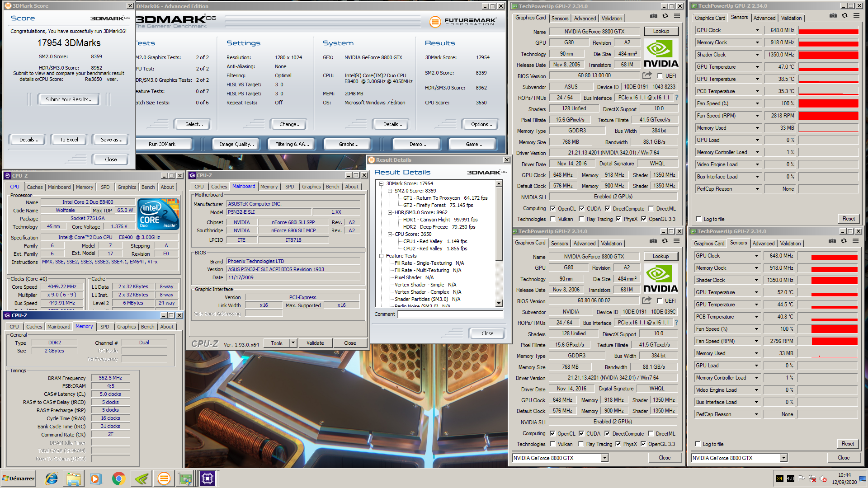Open hamburger menu in GPU-Z window with BIOS 60.80.06.00.02
Viewport: 868px width, 488px height.
[x=676, y=241]
